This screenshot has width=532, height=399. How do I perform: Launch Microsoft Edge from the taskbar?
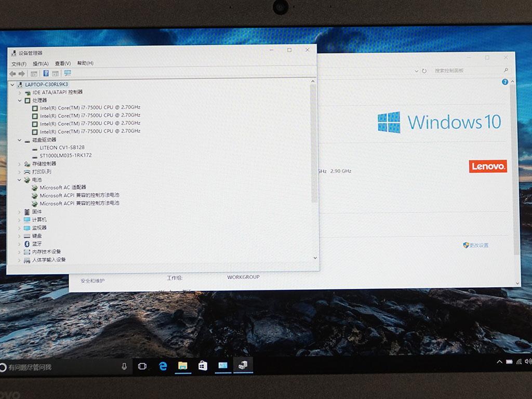(x=163, y=366)
